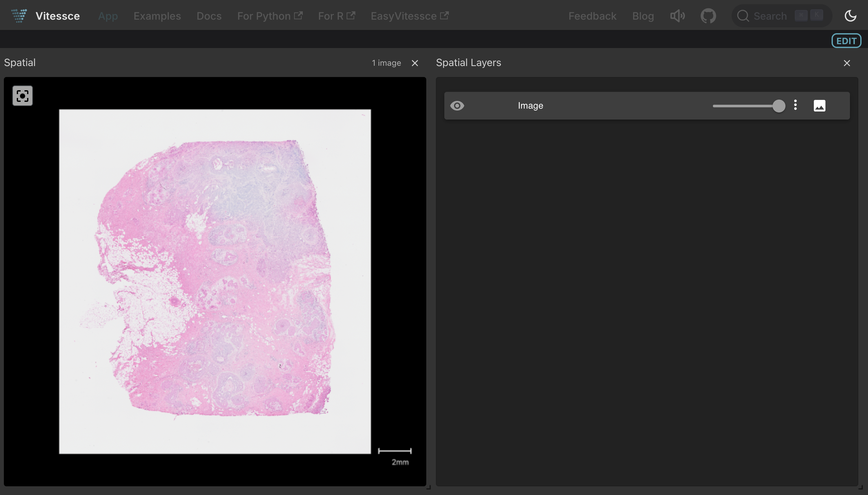
Task: Click the recenter view target icon
Action: [23, 96]
